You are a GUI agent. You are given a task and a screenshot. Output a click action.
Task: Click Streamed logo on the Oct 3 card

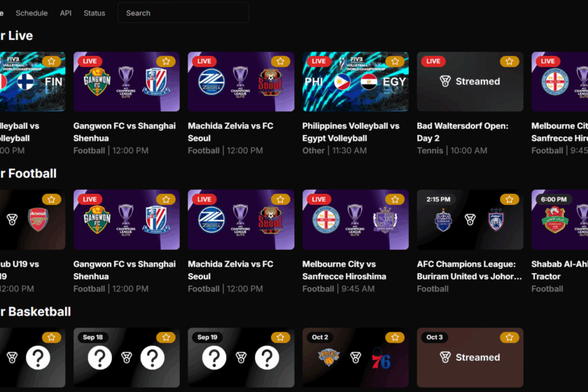click(x=470, y=358)
